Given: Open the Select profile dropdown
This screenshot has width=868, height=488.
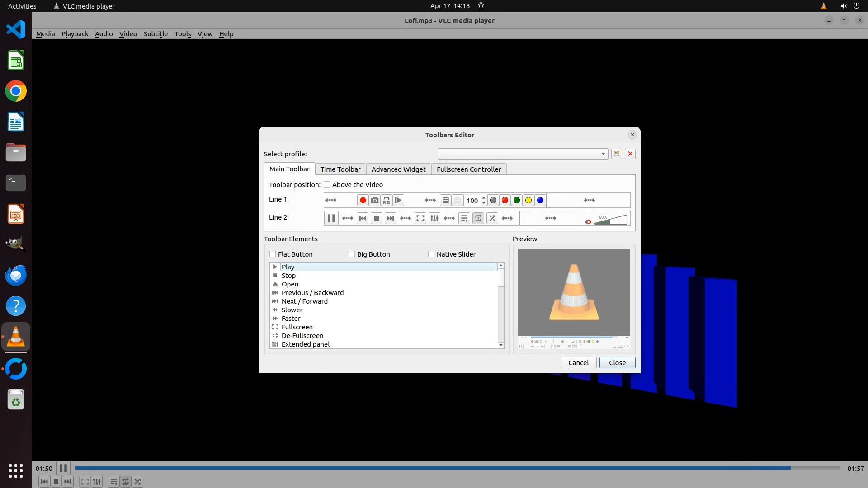Looking at the screenshot, I should tap(522, 154).
